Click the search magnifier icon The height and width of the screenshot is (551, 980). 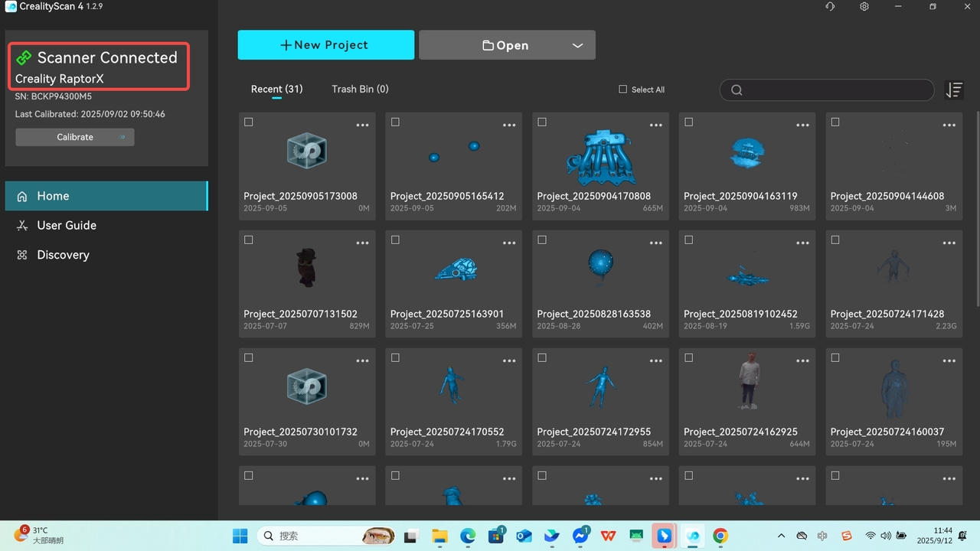[737, 90]
